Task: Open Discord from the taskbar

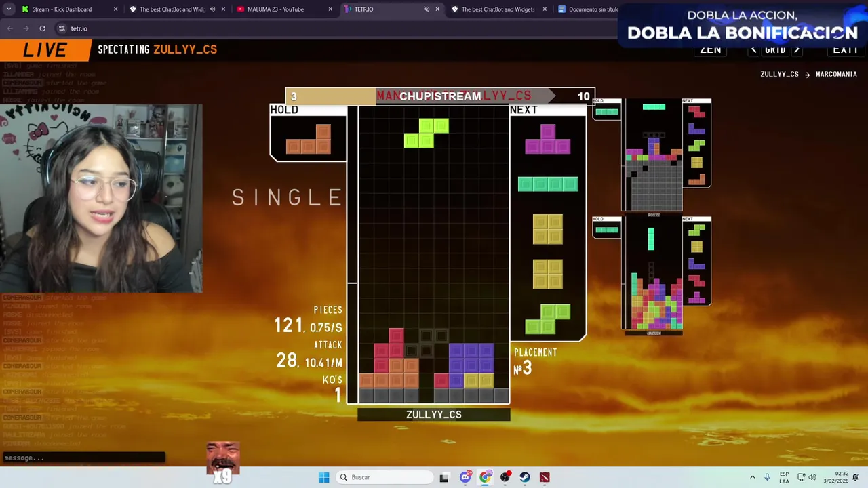Action: tap(465, 477)
